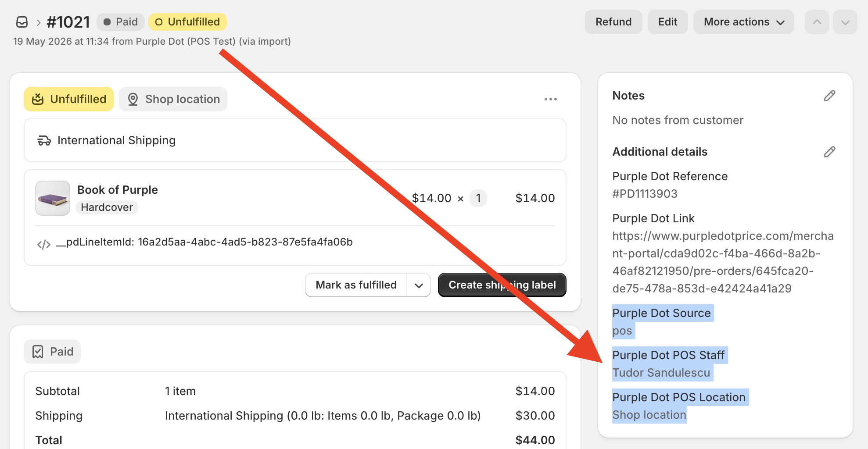
Task: Click the International Shipping label
Action: (117, 140)
